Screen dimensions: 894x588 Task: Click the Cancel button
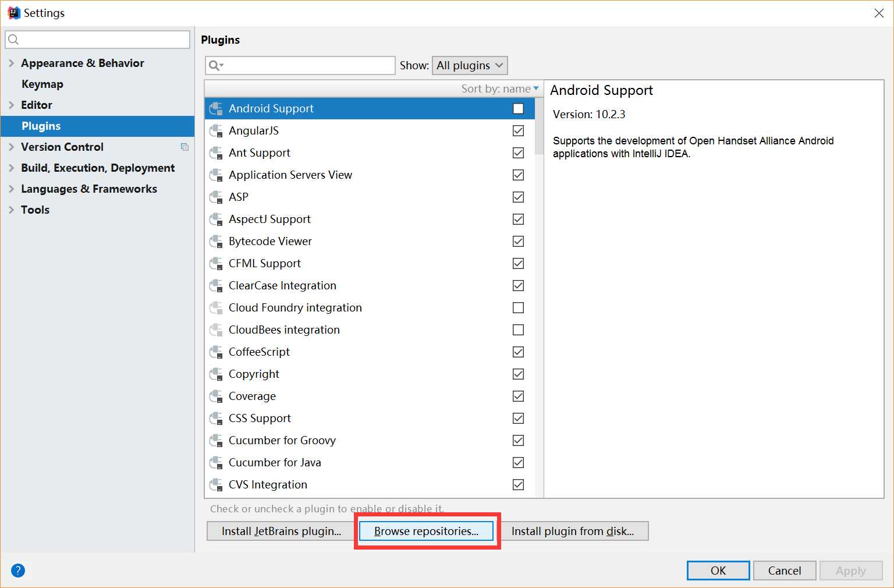(785, 571)
